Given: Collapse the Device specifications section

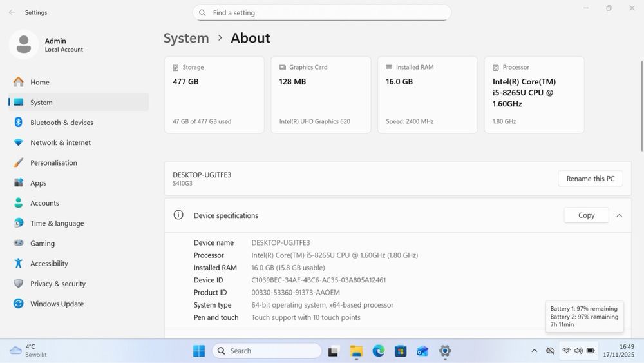Looking at the screenshot, I should [620, 215].
